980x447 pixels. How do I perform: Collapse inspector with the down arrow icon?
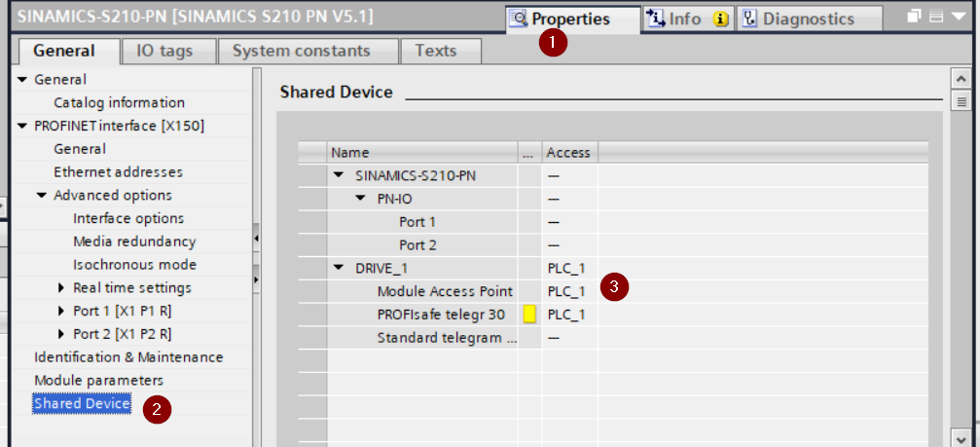tap(959, 17)
